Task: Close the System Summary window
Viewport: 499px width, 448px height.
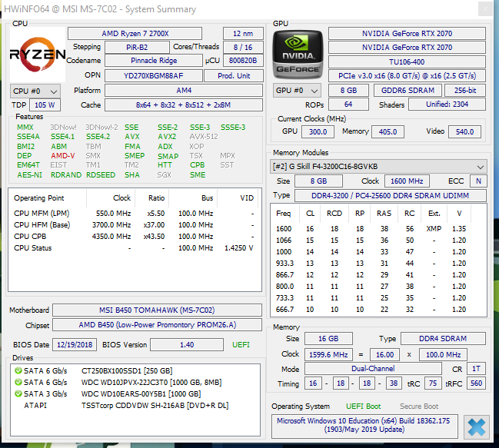Action: 485,9
